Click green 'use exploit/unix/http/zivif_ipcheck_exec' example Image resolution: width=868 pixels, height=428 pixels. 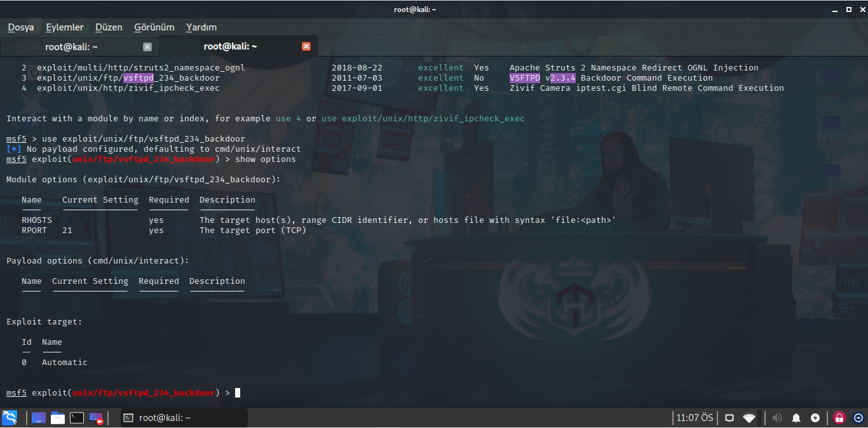pos(423,119)
